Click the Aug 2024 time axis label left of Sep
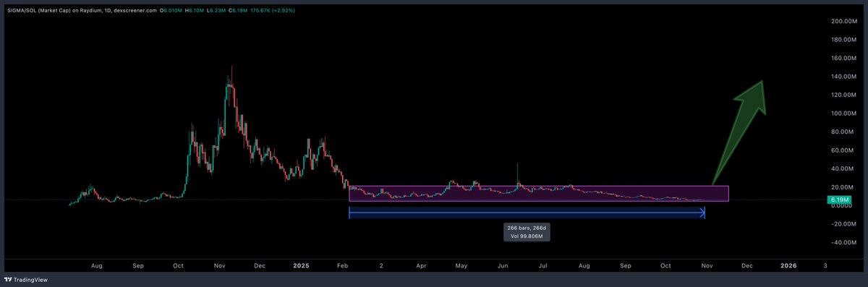The image size is (868, 287). 97,266
